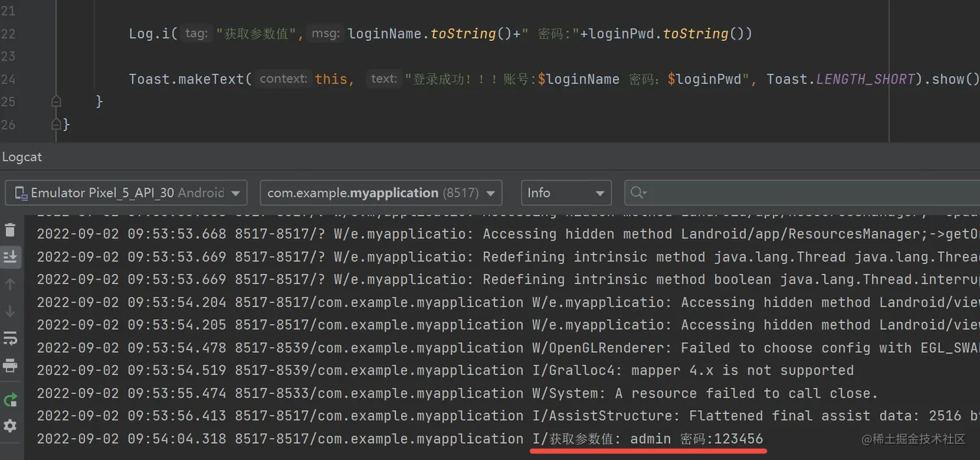This screenshot has width=980, height=460.
Task: Open the com.example.myapplication process dropdown
Action: point(381,193)
